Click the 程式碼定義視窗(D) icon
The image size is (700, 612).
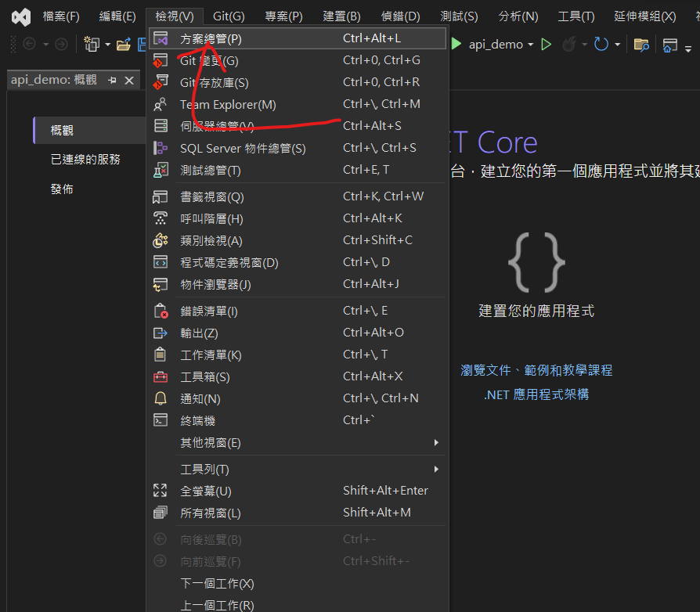pos(161,262)
